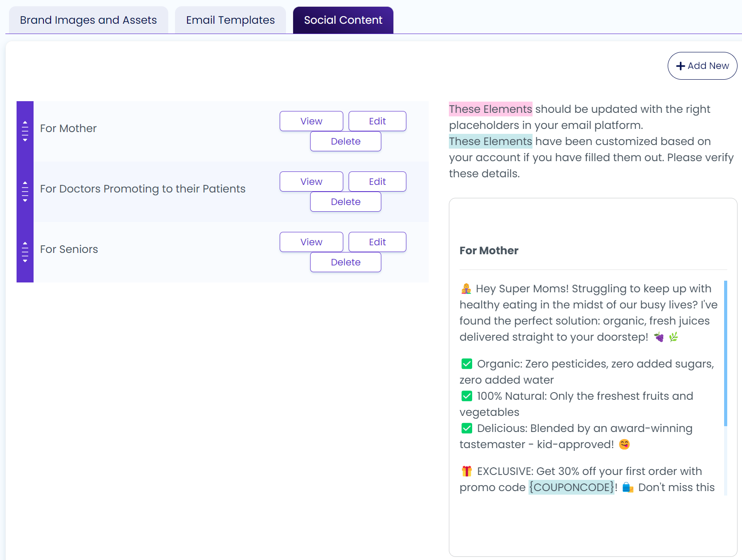Image resolution: width=742 pixels, height=560 pixels.
Task: Click the mom emoji before Hey Super Moms
Action: pyautogui.click(x=466, y=289)
